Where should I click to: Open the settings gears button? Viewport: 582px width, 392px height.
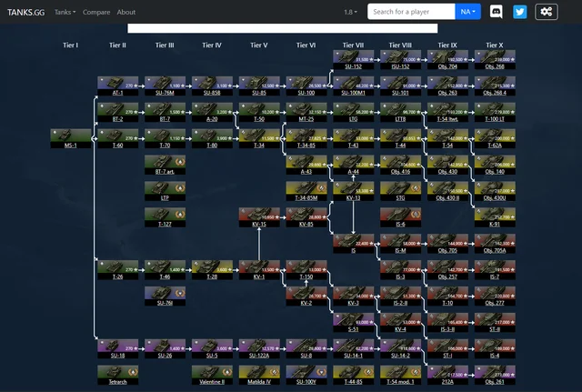546,12
